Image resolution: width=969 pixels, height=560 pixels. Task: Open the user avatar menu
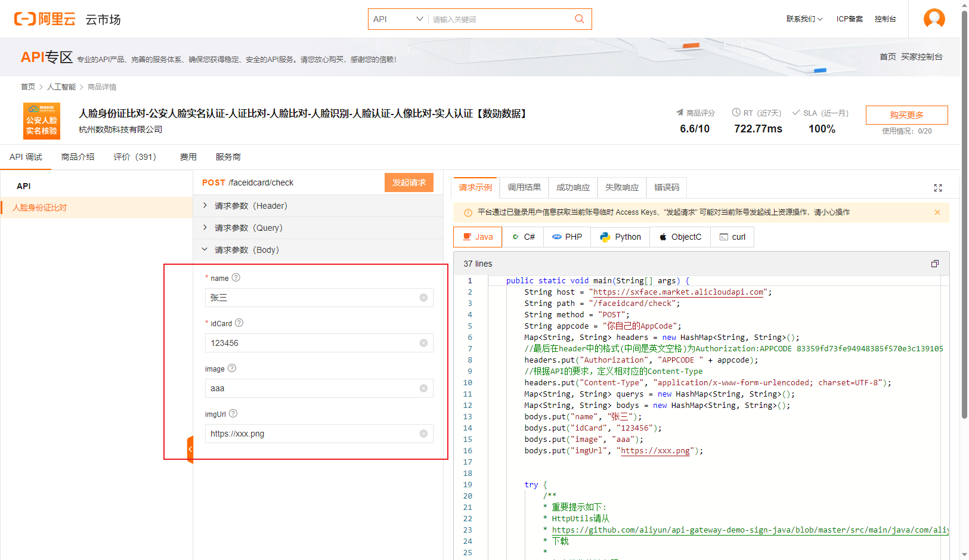click(934, 18)
